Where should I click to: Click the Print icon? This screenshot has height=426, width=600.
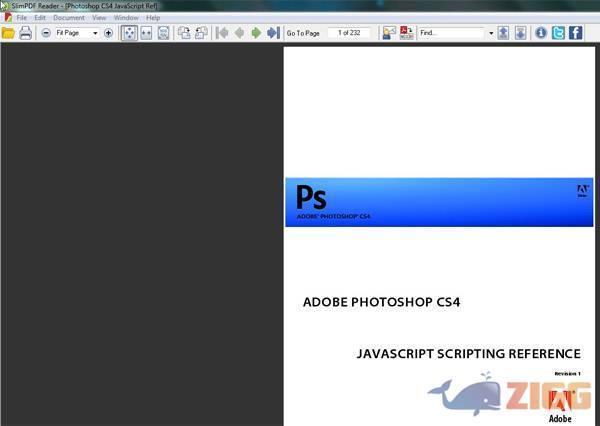(25, 33)
